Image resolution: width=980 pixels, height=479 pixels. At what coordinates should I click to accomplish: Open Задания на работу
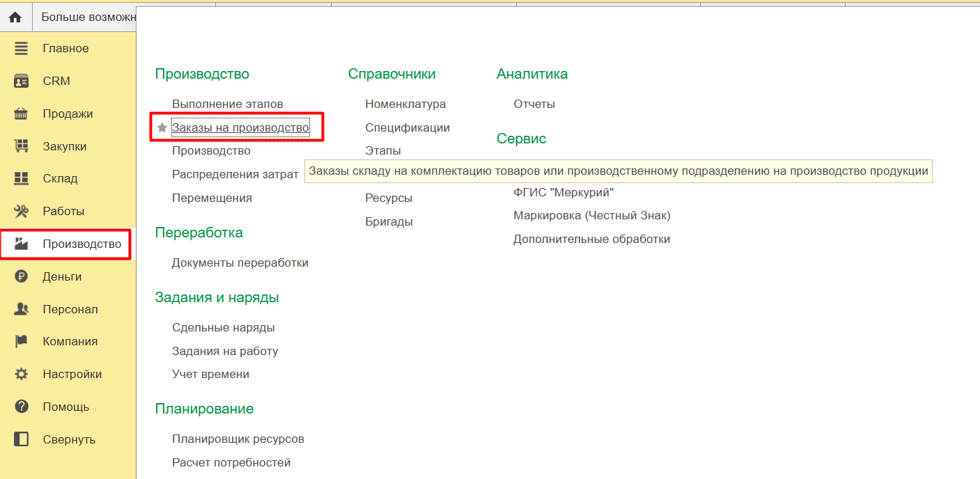click(225, 351)
